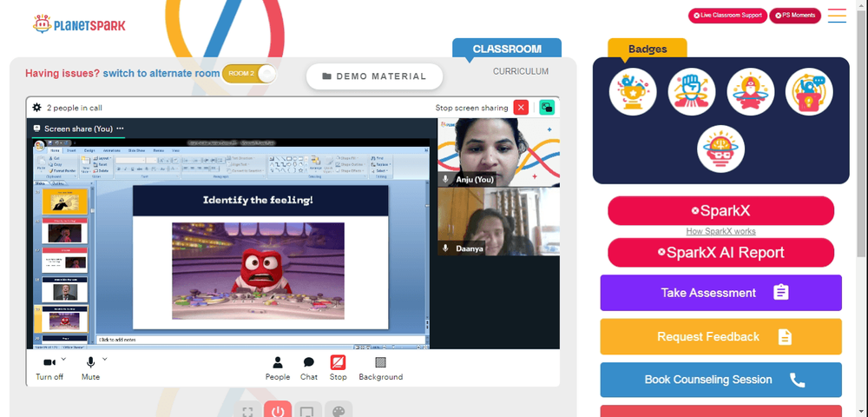
Task: Click Anju (You) video tile
Action: 498,152
